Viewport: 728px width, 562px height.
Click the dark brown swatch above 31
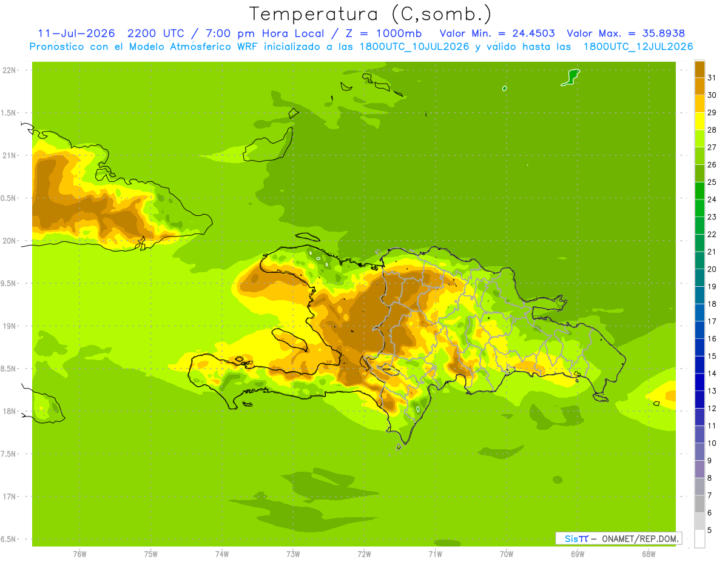(x=699, y=69)
